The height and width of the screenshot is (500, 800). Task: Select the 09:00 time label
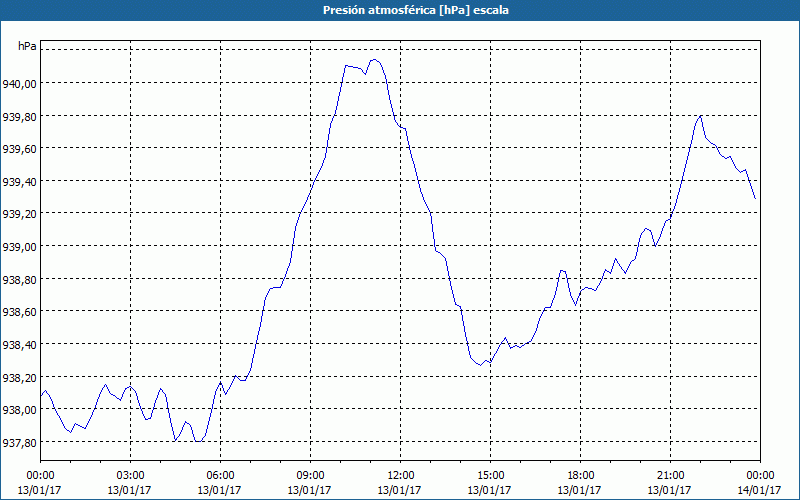tap(310, 476)
